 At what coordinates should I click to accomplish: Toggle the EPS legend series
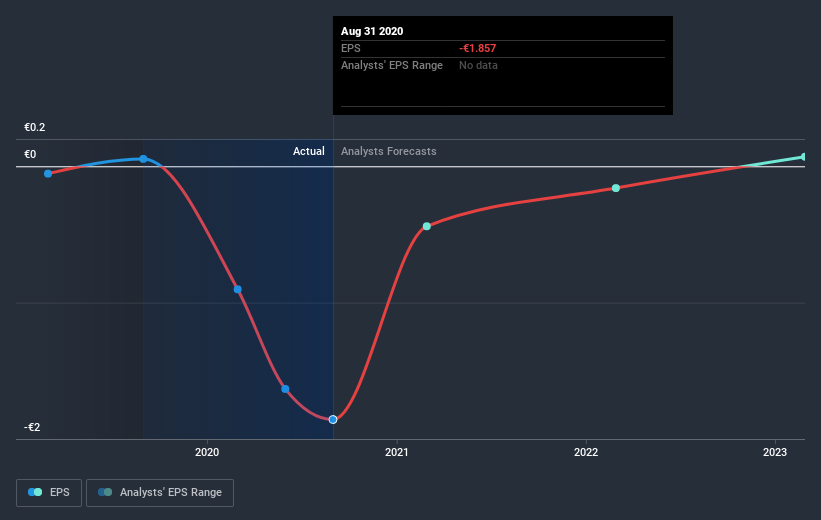click(x=49, y=493)
